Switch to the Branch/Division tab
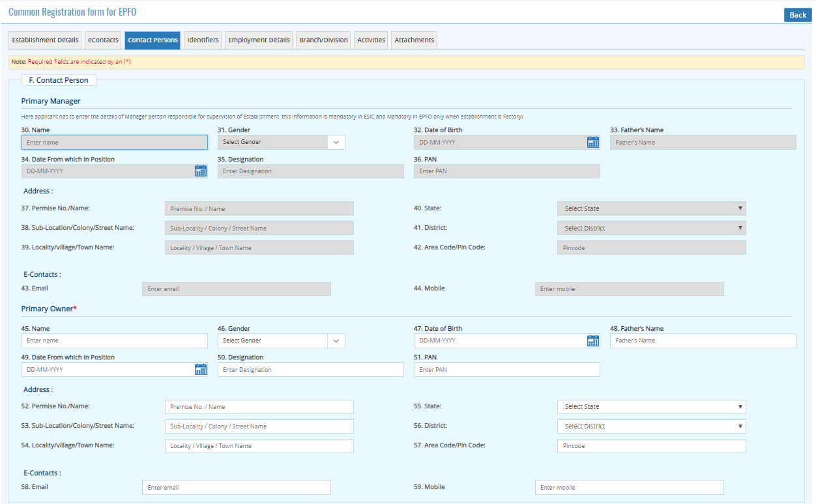The image size is (816, 504). coord(323,40)
